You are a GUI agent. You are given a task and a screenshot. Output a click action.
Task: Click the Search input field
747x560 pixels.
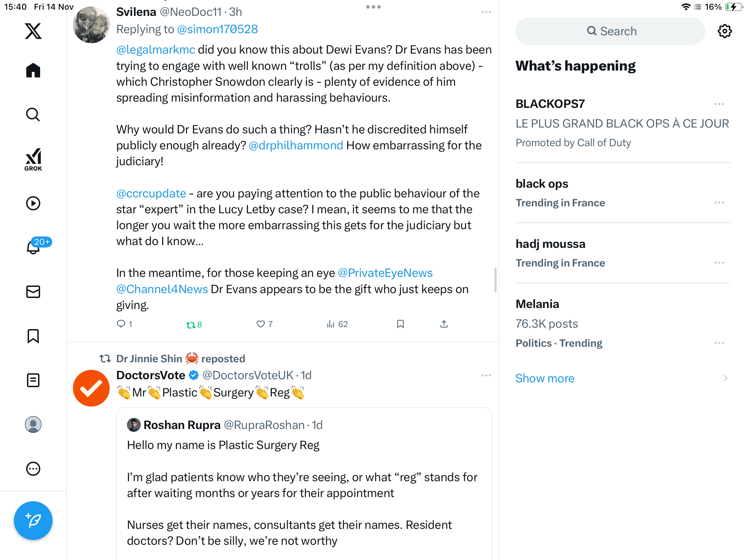coord(610,31)
